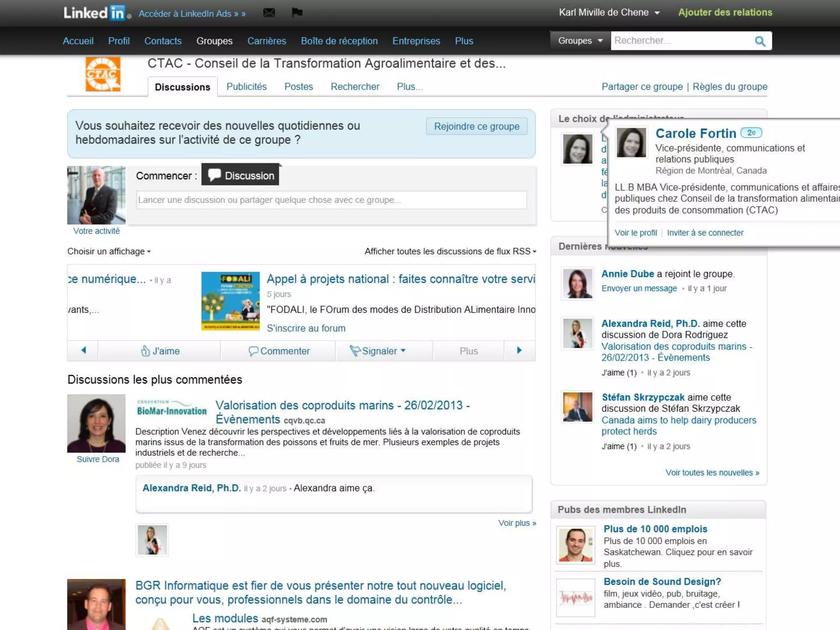The image size is (840, 630).
Task: Switch to the Publicités tab
Action: 246,87
